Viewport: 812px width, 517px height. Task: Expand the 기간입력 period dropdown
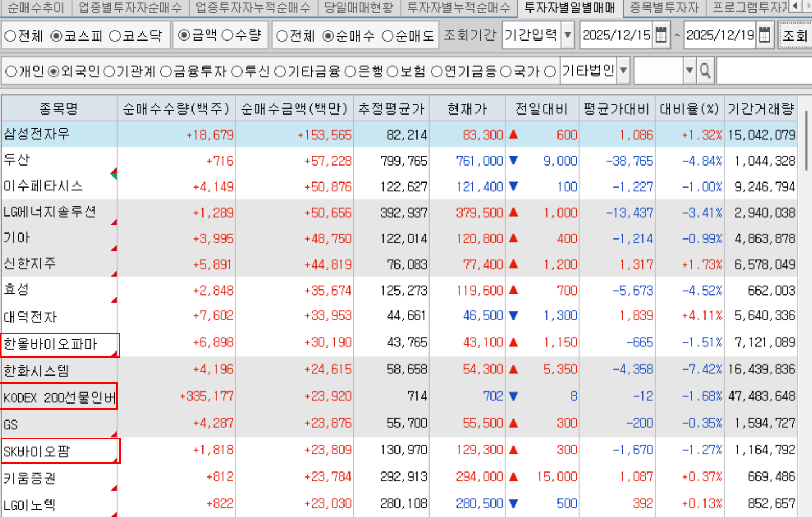(568, 36)
